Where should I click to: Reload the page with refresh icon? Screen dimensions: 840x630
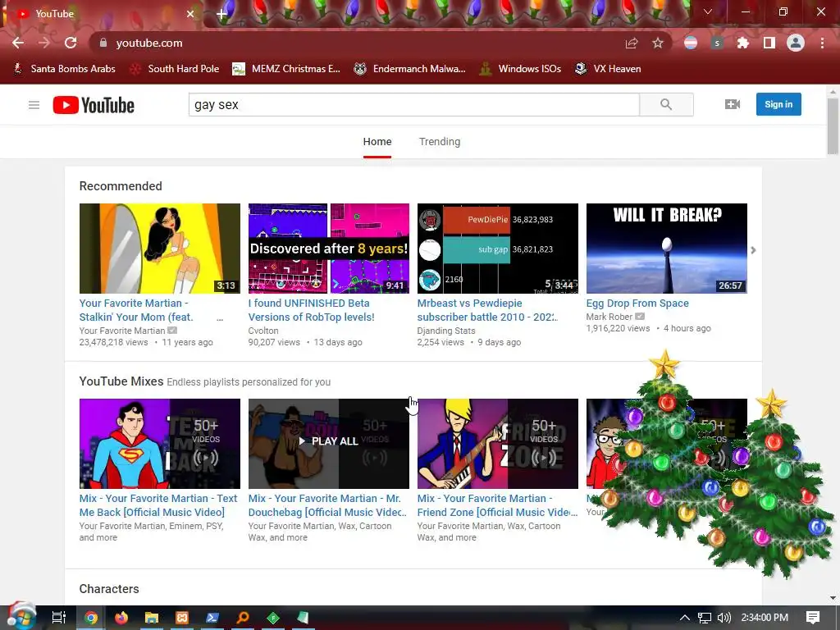[x=71, y=43]
